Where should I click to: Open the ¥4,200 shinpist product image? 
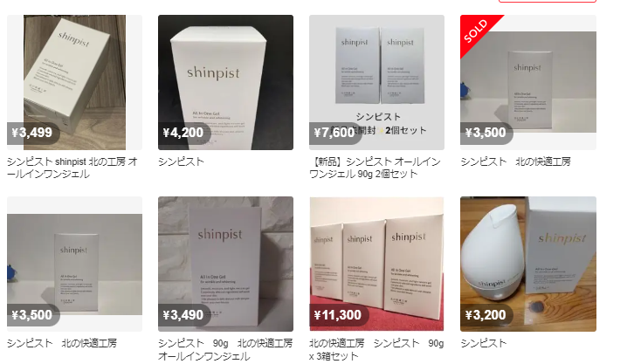(225, 82)
